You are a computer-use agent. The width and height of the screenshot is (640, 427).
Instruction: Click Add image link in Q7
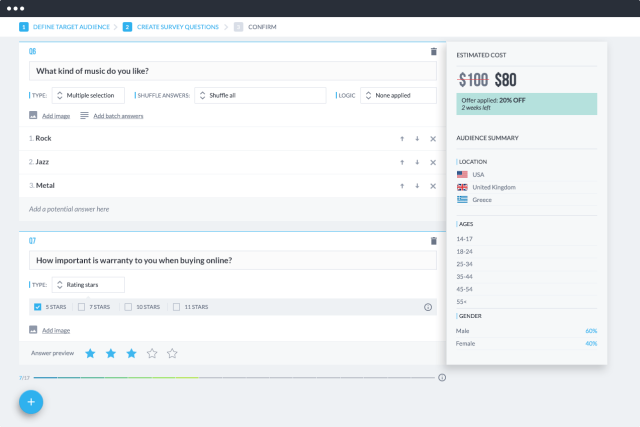coord(56,330)
